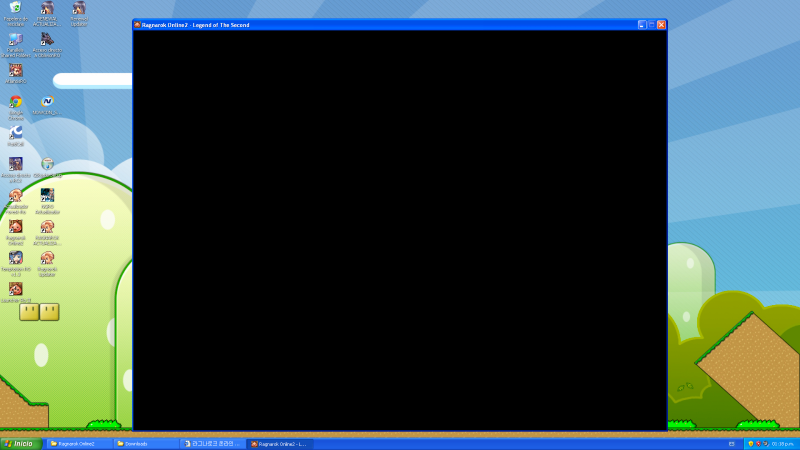Open the desktop shortcut below Google Chrome

pyautogui.click(x=16, y=136)
